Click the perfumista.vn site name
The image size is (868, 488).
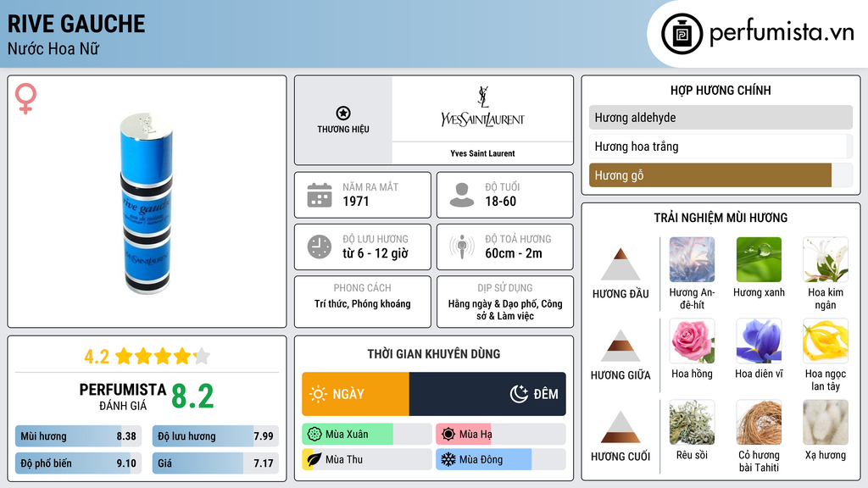781,33
